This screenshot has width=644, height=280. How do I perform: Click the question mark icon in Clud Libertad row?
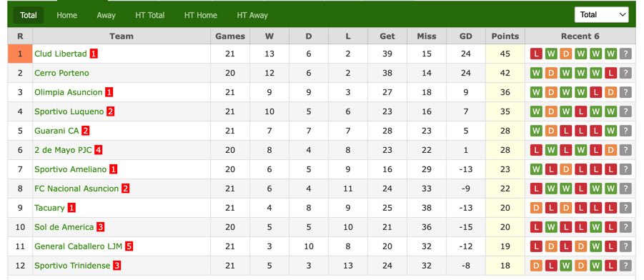click(625, 54)
